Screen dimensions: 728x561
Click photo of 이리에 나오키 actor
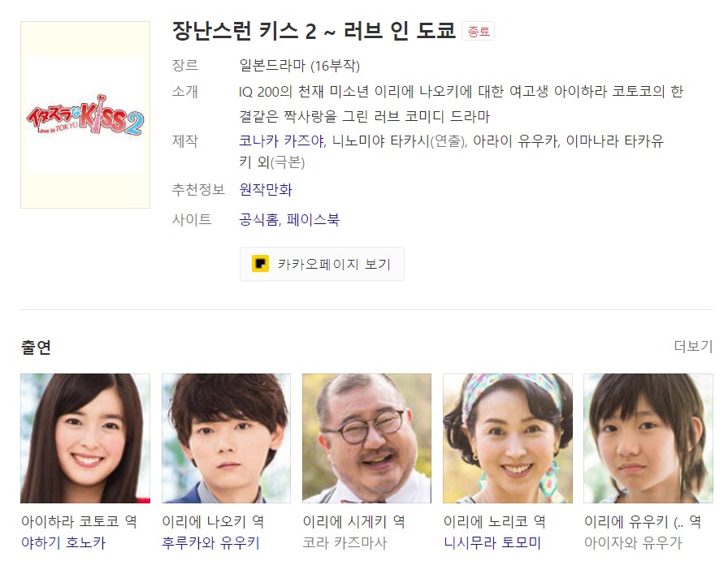click(x=226, y=438)
